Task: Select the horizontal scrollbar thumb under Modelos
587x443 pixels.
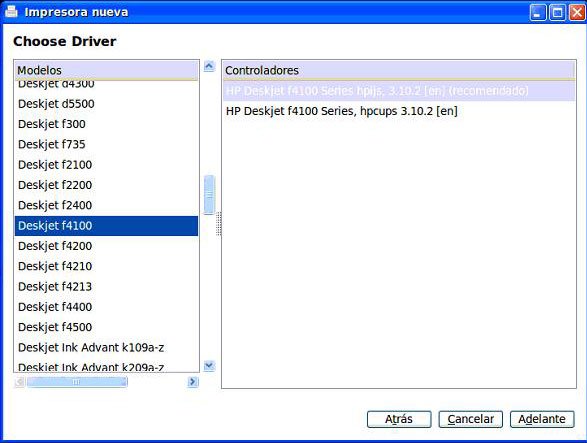Action: coord(77,382)
